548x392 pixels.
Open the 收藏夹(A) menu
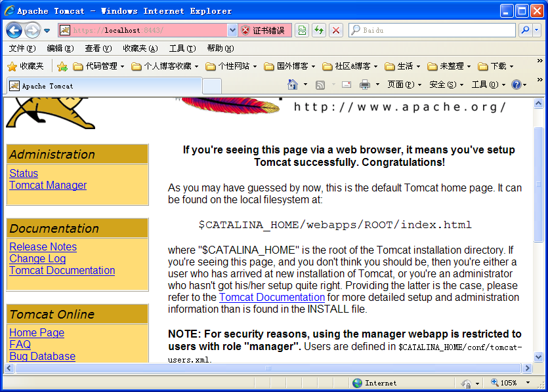coord(140,48)
